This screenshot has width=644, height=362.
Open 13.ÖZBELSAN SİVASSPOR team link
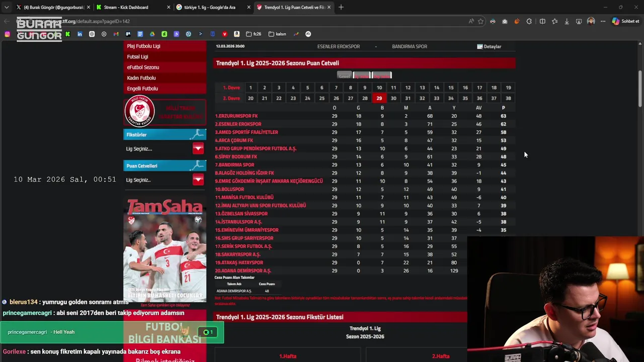242,214
